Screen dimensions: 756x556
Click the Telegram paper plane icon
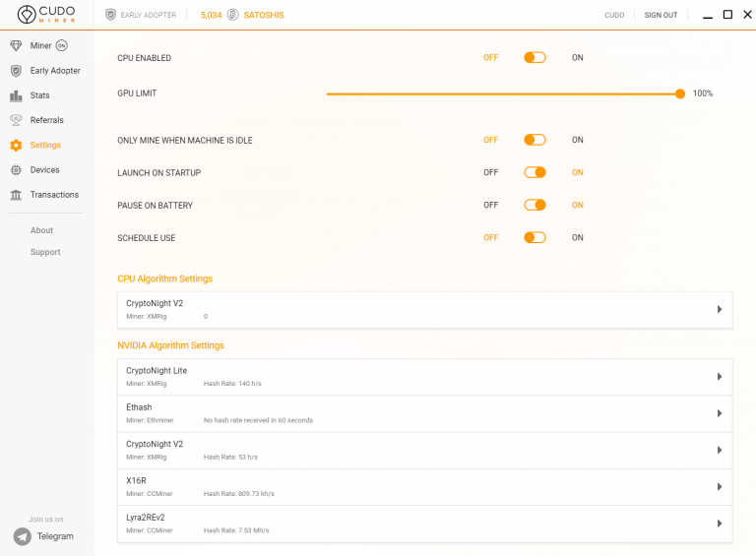(23, 536)
